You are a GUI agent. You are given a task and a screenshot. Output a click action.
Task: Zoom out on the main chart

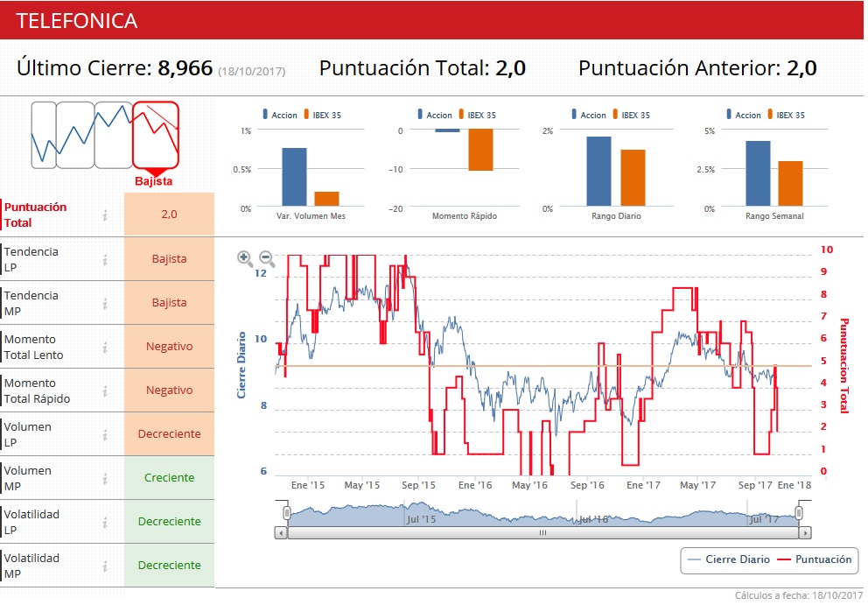[267, 258]
